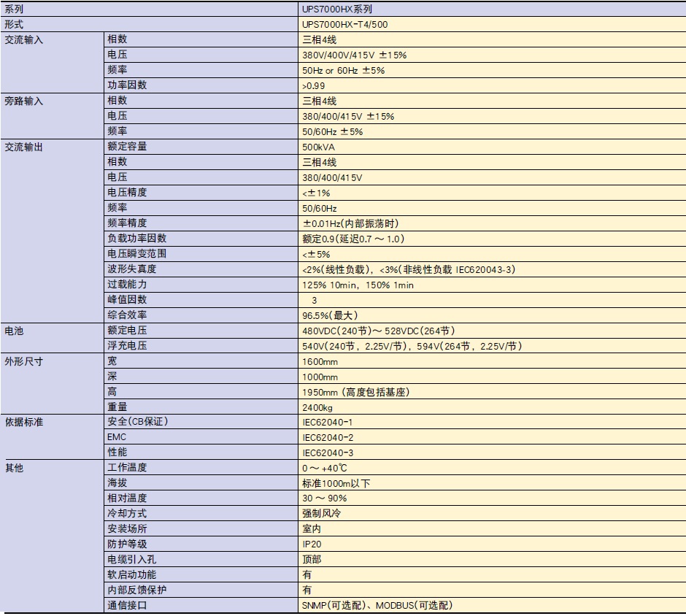Click the power factor value >0.99
686x616 pixels.
point(314,85)
